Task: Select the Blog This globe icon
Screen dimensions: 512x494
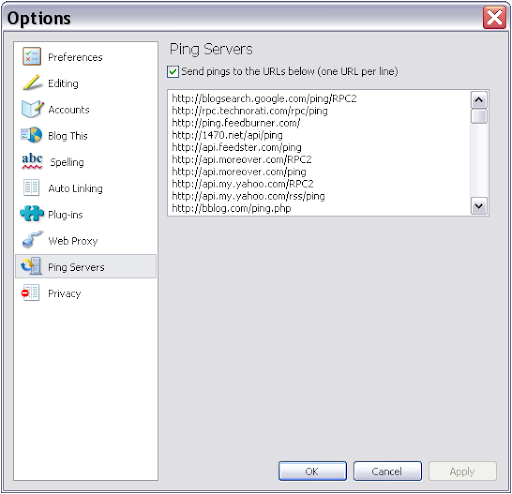Action: (x=32, y=135)
